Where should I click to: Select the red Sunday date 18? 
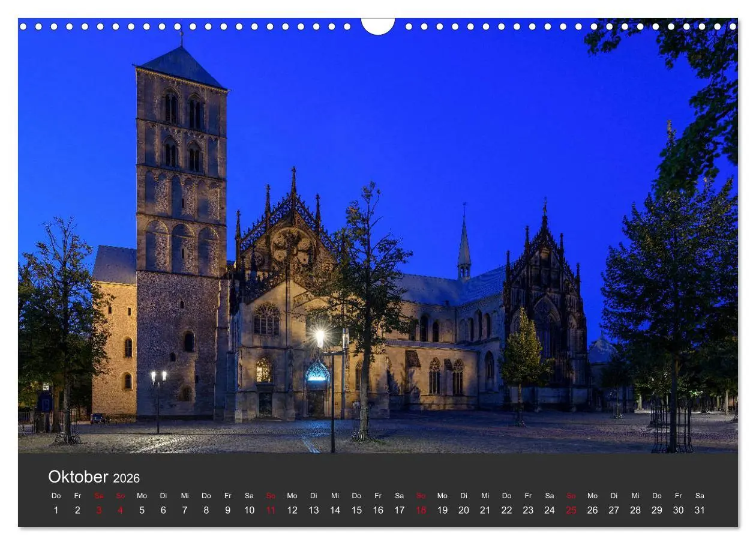click(421, 510)
